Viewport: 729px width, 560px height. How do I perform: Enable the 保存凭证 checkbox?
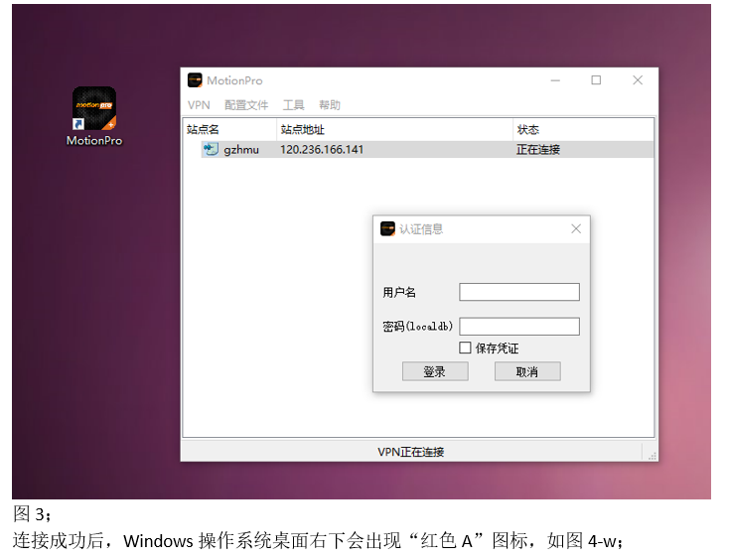(465, 348)
